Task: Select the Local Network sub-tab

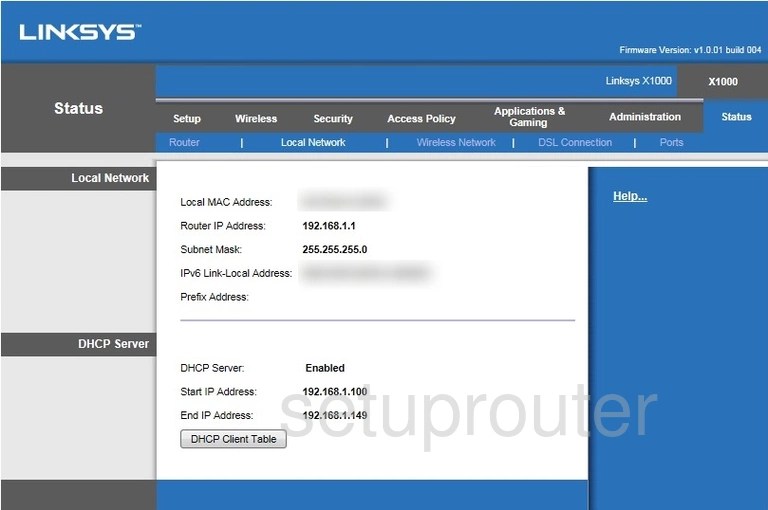Action: [x=313, y=143]
